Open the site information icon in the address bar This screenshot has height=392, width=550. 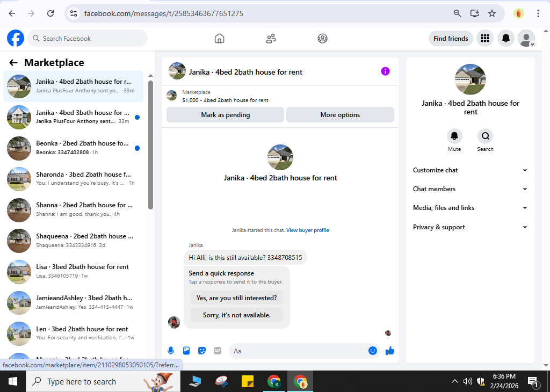(73, 13)
